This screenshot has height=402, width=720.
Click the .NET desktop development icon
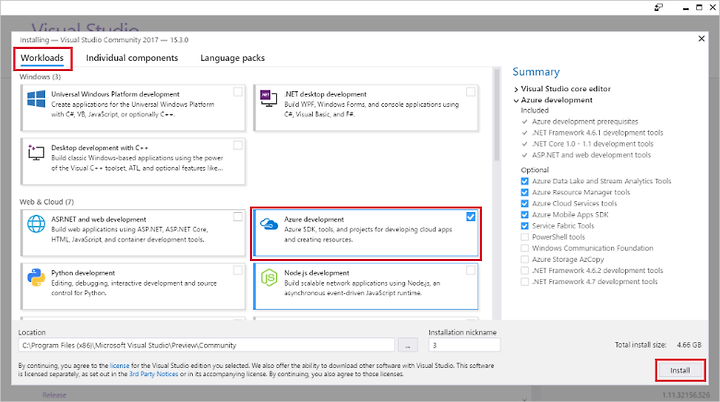click(x=269, y=98)
